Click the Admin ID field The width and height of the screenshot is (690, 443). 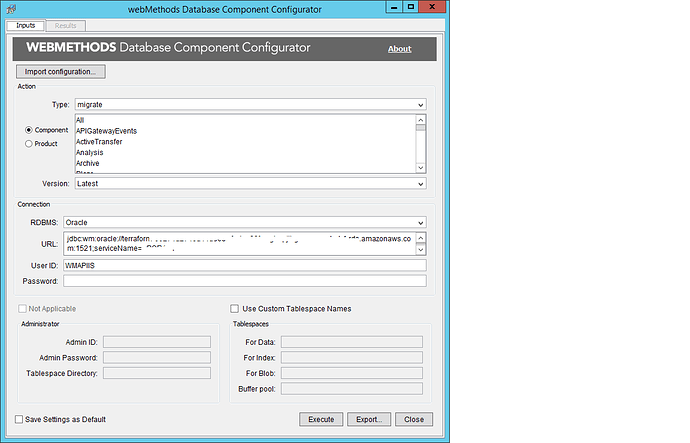point(157,342)
